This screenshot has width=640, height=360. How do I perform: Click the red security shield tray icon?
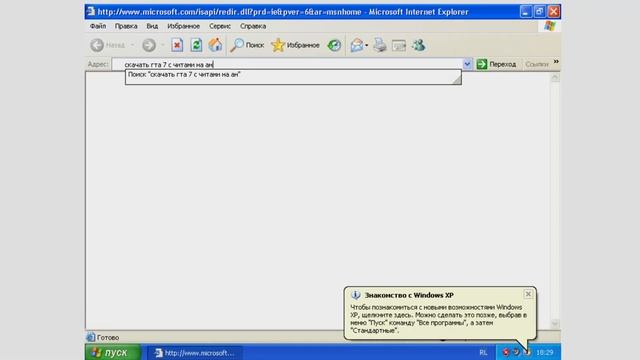(x=506, y=352)
